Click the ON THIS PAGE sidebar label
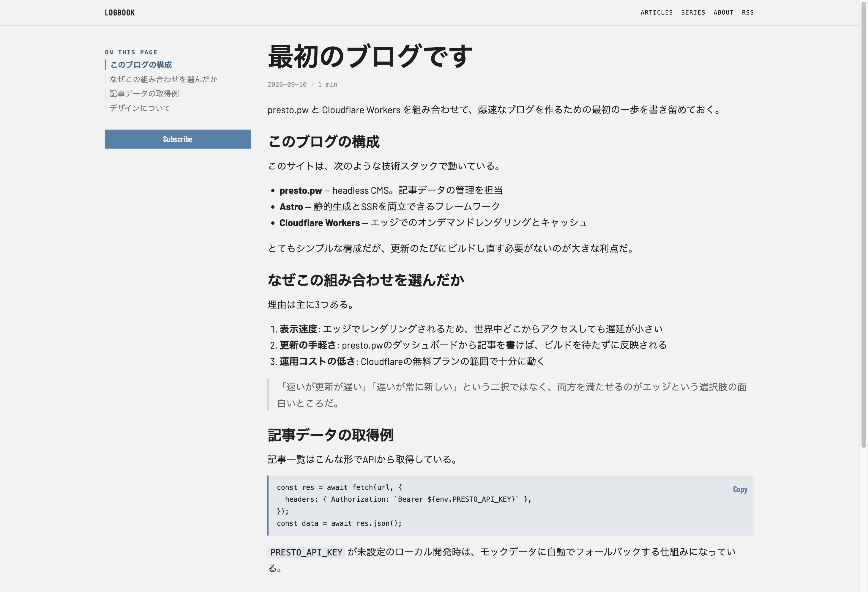The height and width of the screenshot is (592, 868). pos(131,52)
